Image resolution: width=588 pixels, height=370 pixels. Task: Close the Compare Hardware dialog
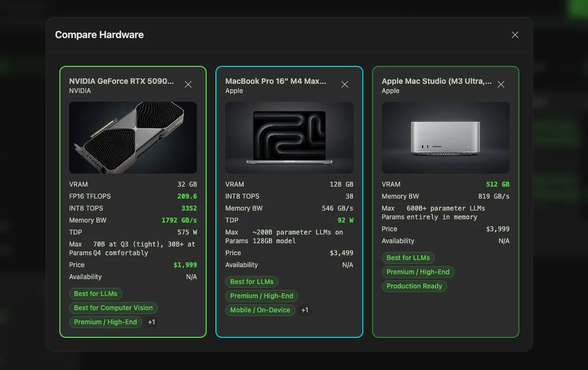515,34
